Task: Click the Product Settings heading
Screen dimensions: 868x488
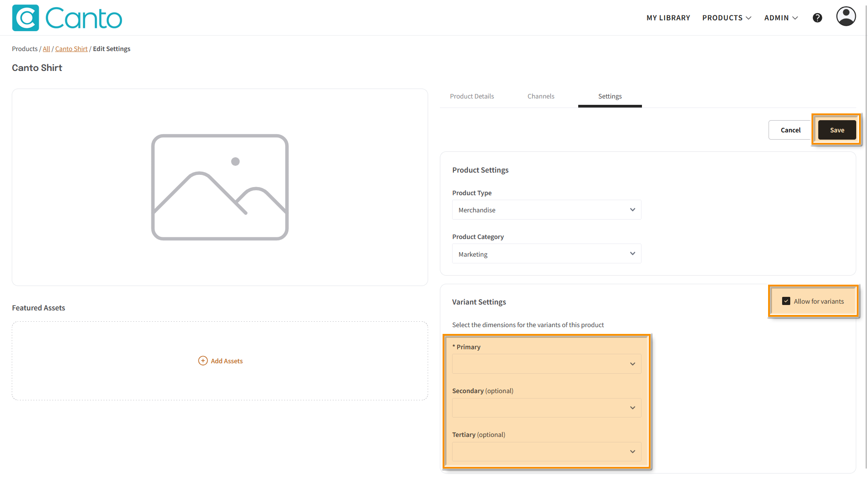Action: click(x=480, y=170)
